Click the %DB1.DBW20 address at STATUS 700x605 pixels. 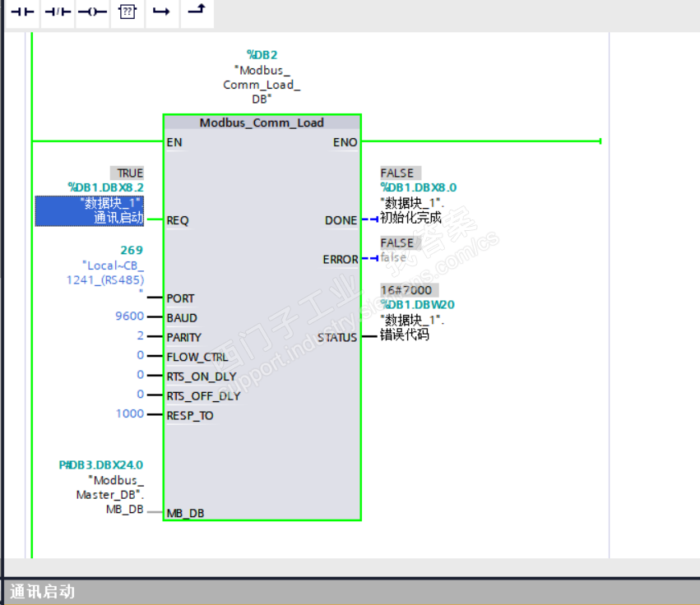click(417, 305)
